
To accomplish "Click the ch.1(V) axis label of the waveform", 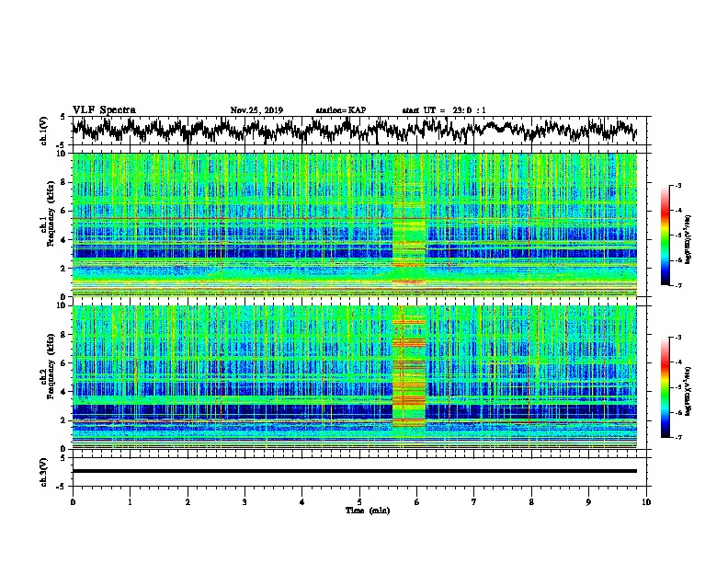I will tap(44, 131).
